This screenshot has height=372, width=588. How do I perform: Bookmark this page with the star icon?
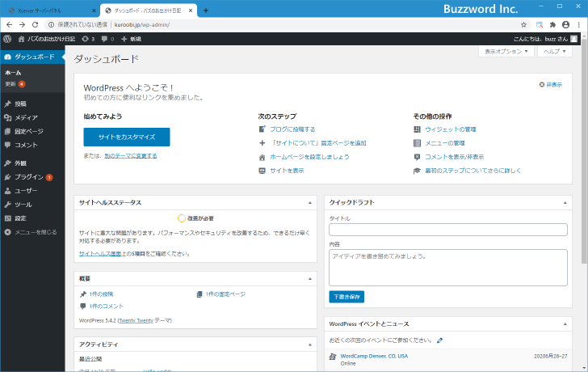coord(523,24)
